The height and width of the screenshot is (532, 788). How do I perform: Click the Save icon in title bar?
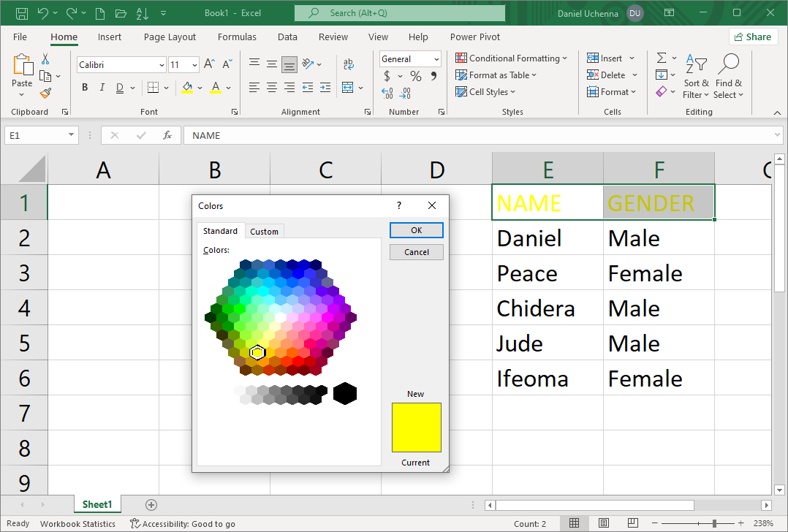[22, 13]
